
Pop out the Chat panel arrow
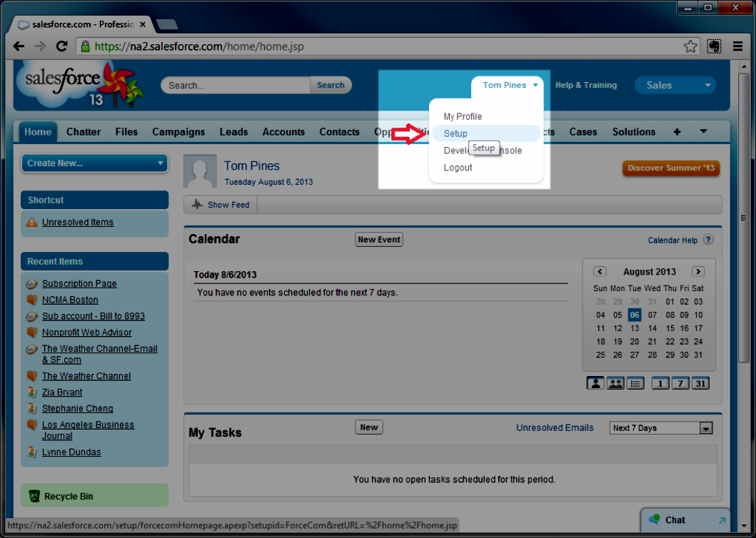point(722,520)
